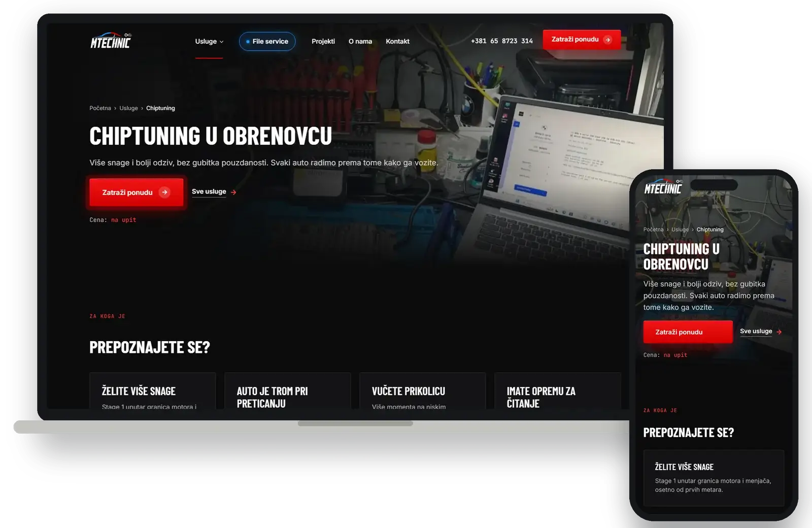This screenshot has height=528, width=812.
Task: Click the Prepoznajete se? heading on phone
Action: click(x=689, y=433)
